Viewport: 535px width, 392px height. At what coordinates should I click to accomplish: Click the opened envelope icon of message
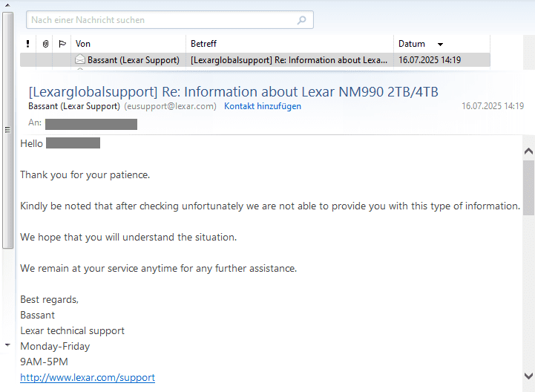(80, 60)
